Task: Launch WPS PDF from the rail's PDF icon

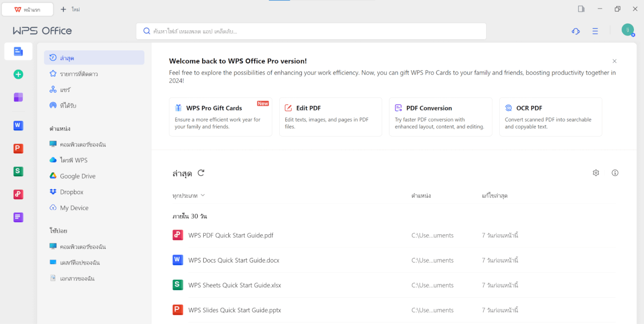Action: 19,195
